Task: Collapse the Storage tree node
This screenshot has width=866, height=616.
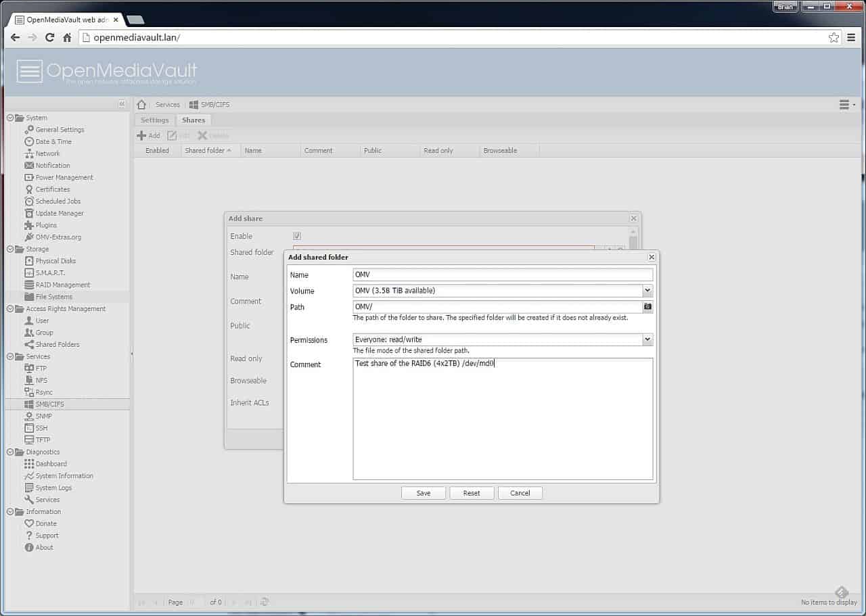Action: click(9, 249)
